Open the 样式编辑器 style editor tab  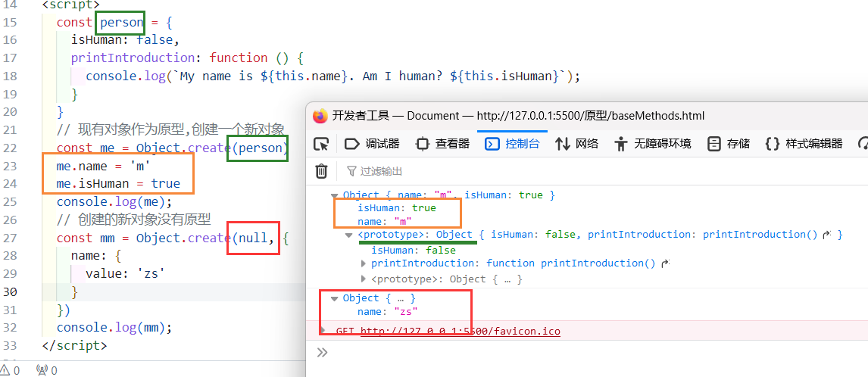pos(804,144)
